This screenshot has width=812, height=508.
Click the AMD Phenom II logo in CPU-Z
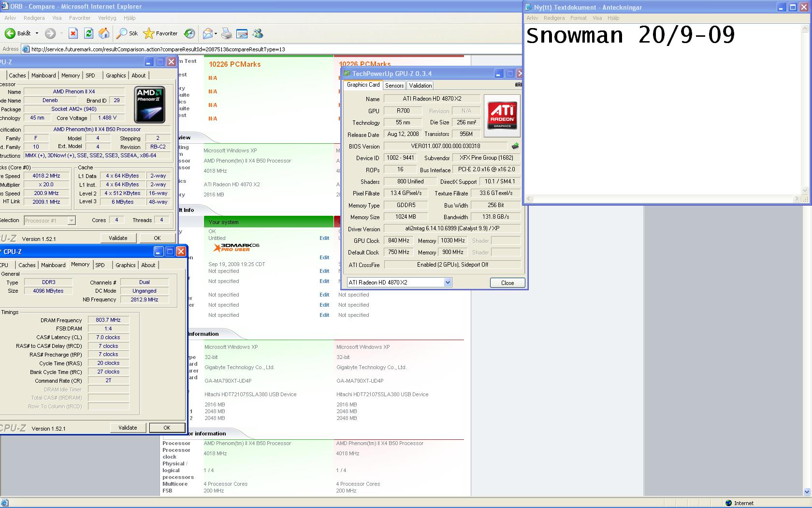(150, 105)
